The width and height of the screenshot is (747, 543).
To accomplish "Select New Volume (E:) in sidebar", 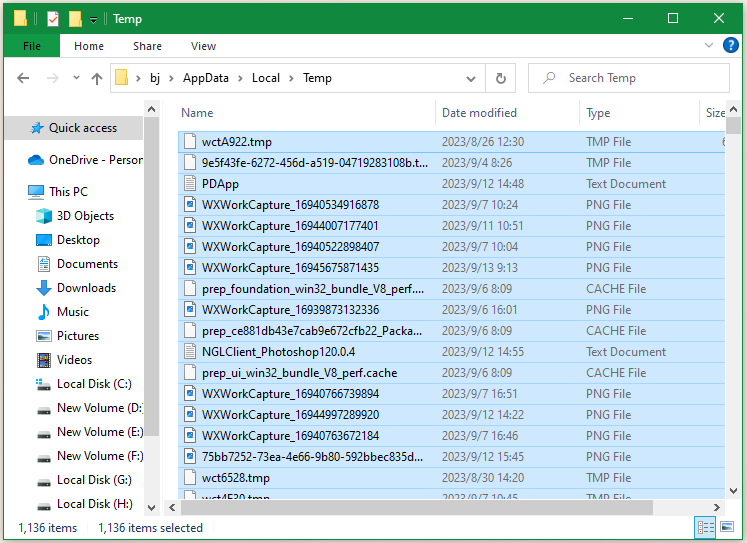I will (89, 432).
